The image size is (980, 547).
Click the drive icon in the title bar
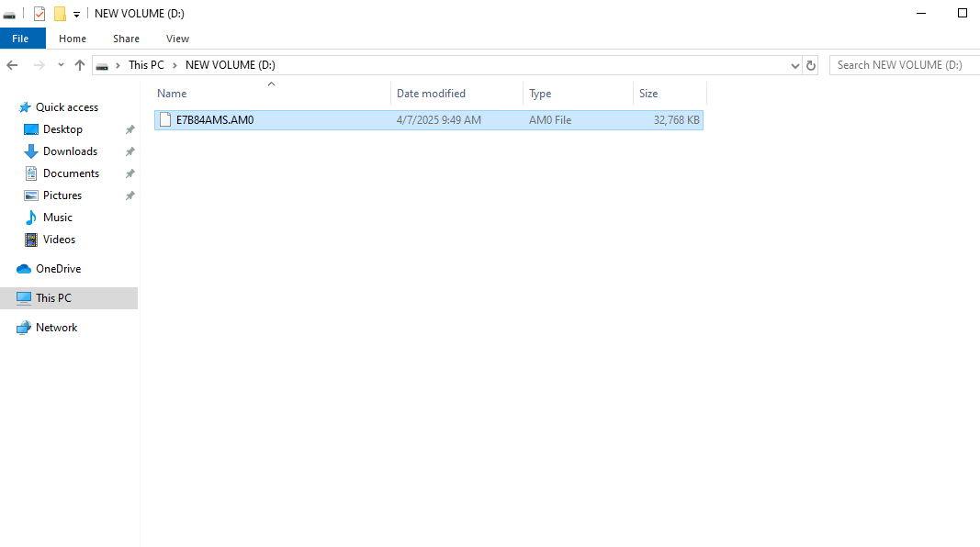pos(9,14)
